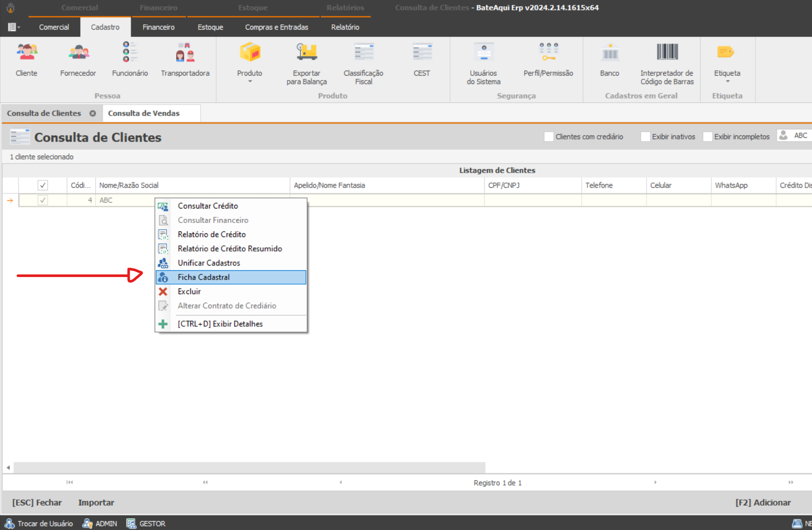Click the [F2] Adicionar button
This screenshot has width=812, height=530.
pyautogui.click(x=763, y=503)
